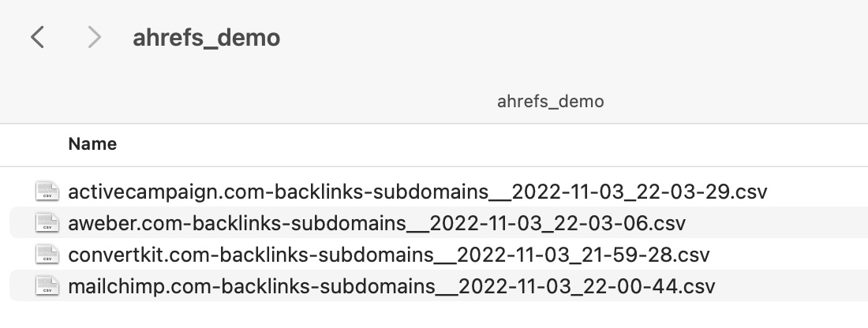868x328 pixels.
Task: Go forward with the right chevron button
Action: pos(95,38)
